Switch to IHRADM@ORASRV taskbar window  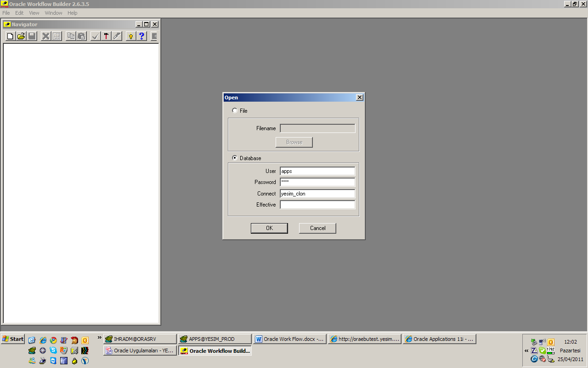(x=140, y=339)
